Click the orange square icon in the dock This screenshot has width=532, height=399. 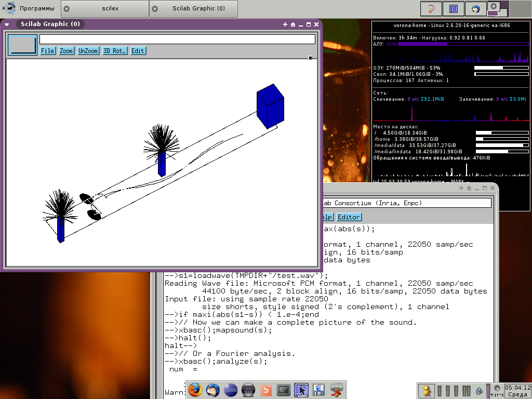click(265, 390)
